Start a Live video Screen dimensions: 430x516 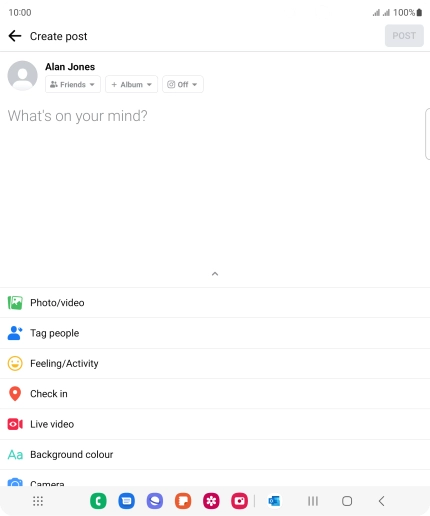(215, 424)
